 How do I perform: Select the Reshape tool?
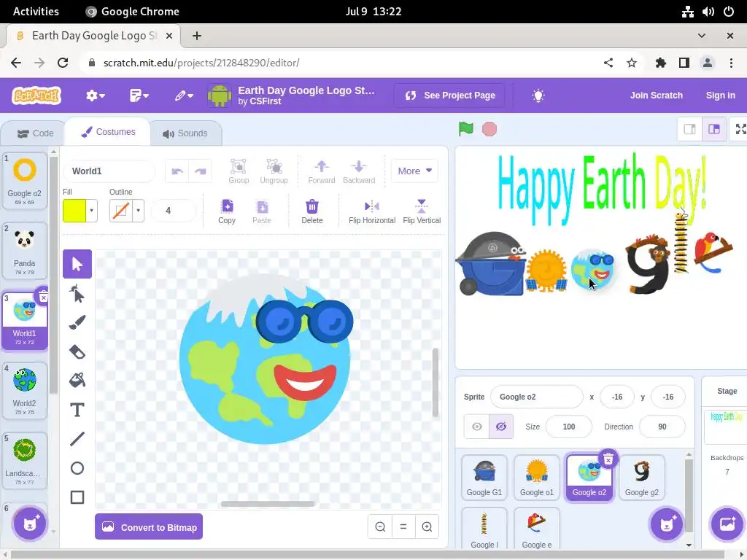click(x=77, y=293)
